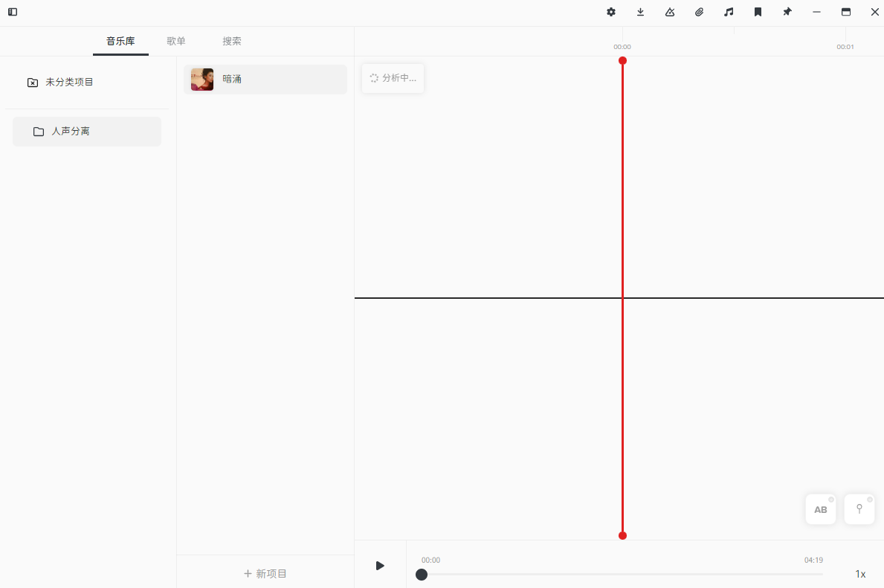Screen dimensions: 884x588
Task: Toggle AB loop mode
Action: click(820, 509)
